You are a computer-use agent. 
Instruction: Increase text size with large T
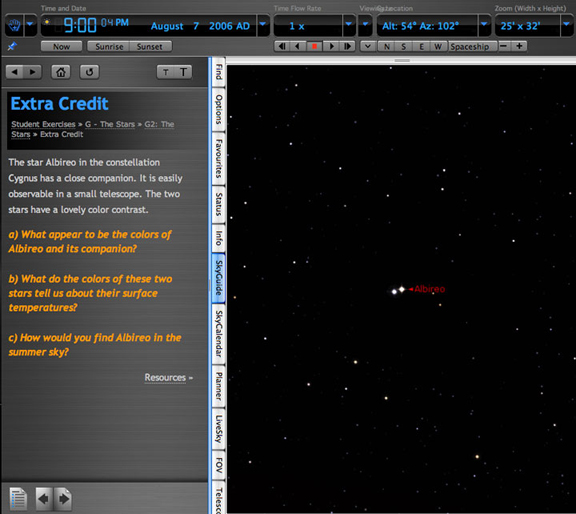pos(183,72)
